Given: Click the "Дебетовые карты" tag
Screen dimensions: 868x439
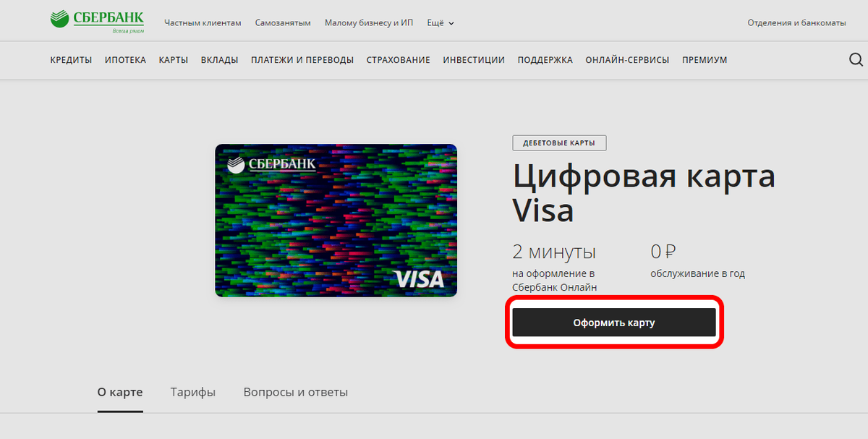Looking at the screenshot, I should point(559,143).
